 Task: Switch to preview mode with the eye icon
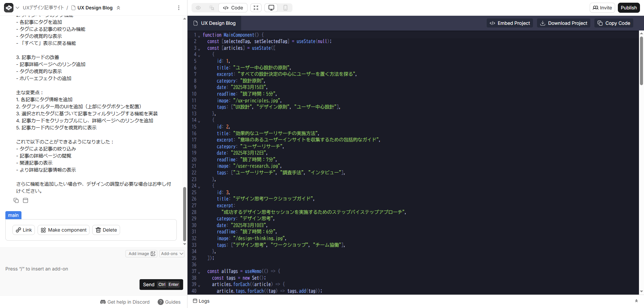[x=198, y=8]
